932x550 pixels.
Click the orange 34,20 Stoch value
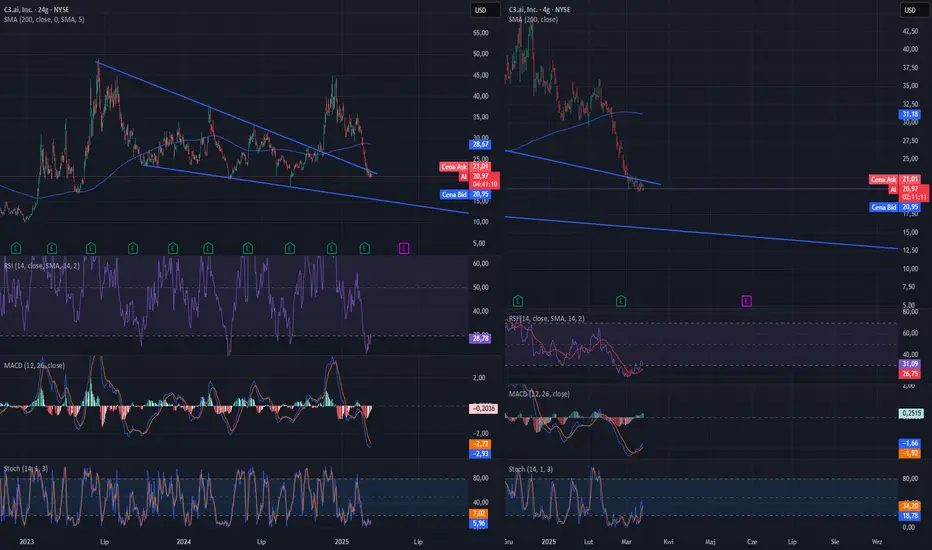tap(910, 506)
